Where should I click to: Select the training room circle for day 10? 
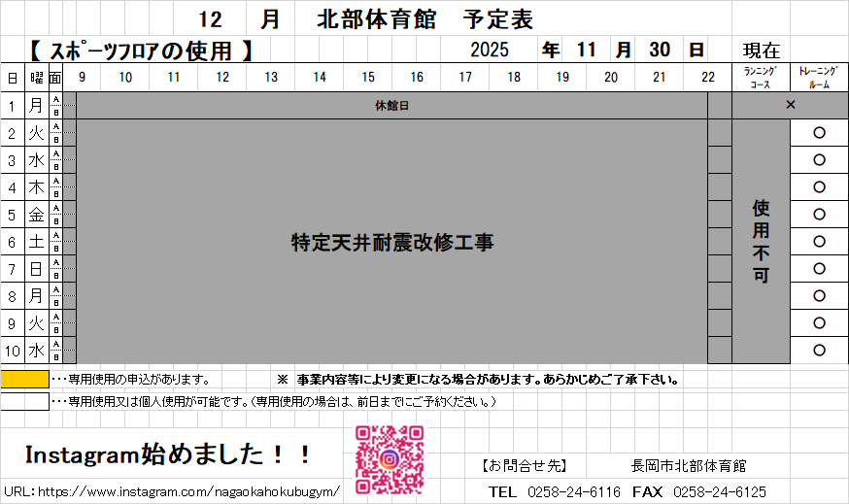click(819, 350)
